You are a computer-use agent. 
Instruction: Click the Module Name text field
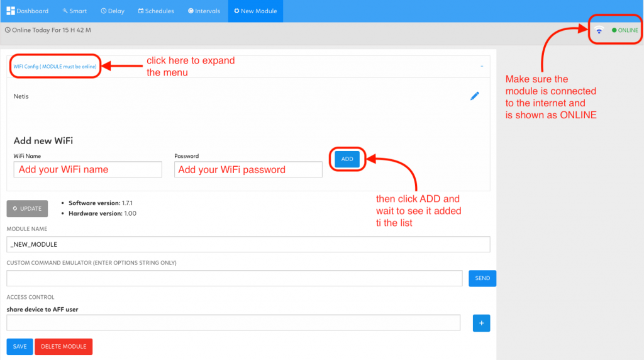248,244
